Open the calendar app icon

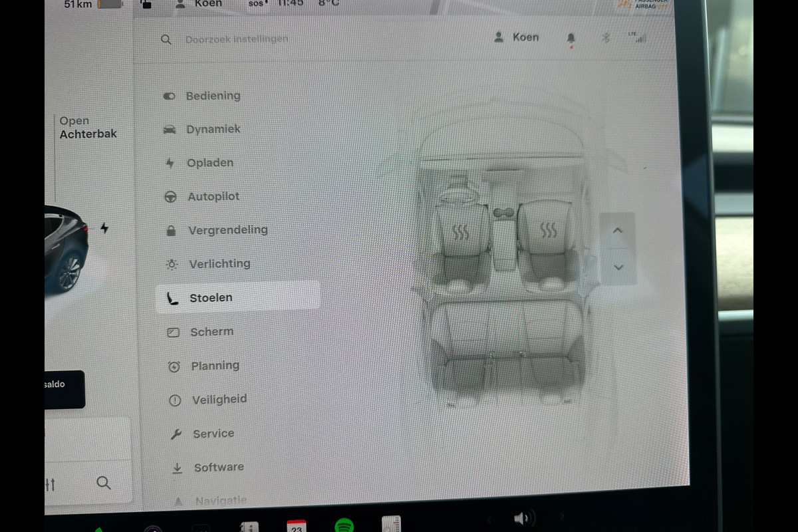pos(297,526)
